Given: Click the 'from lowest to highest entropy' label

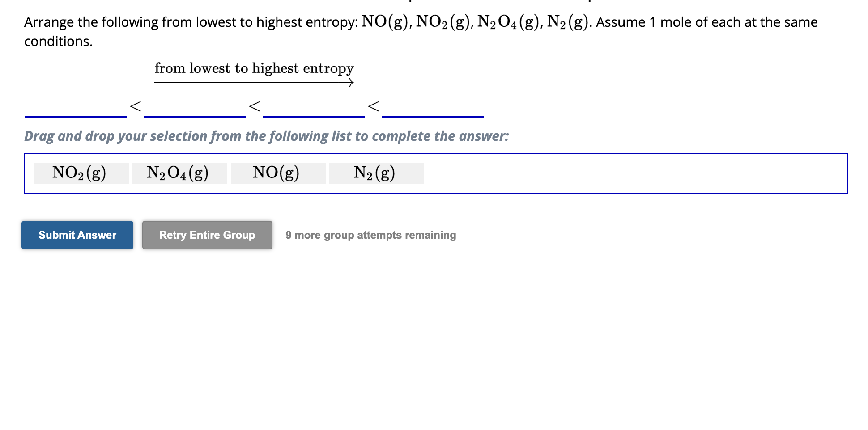Looking at the screenshot, I should [x=254, y=68].
